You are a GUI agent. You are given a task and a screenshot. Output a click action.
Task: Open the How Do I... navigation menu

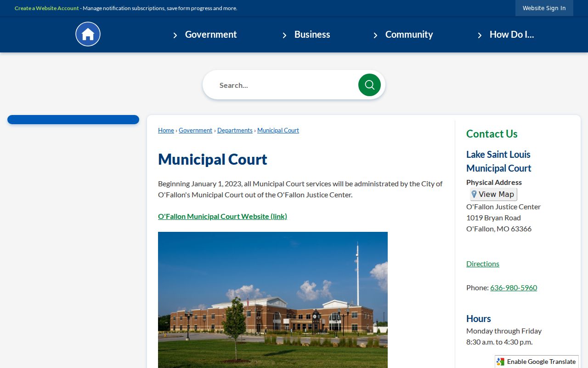point(512,34)
